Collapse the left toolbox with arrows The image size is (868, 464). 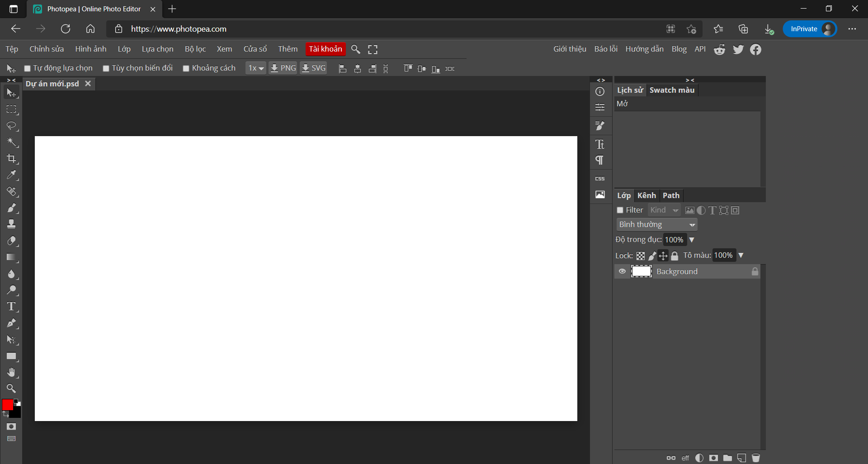(11, 80)
